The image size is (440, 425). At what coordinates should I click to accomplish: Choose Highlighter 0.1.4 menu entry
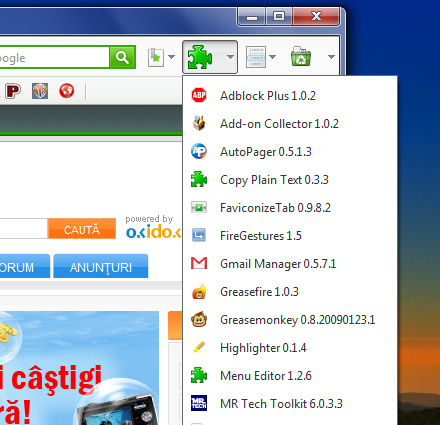click(x=290, y=348)
